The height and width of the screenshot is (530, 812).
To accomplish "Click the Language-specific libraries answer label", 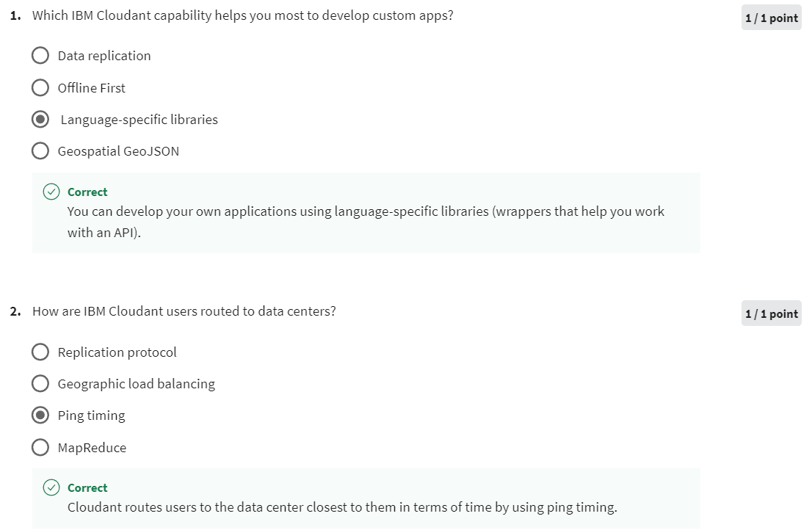I will point(138,119).
